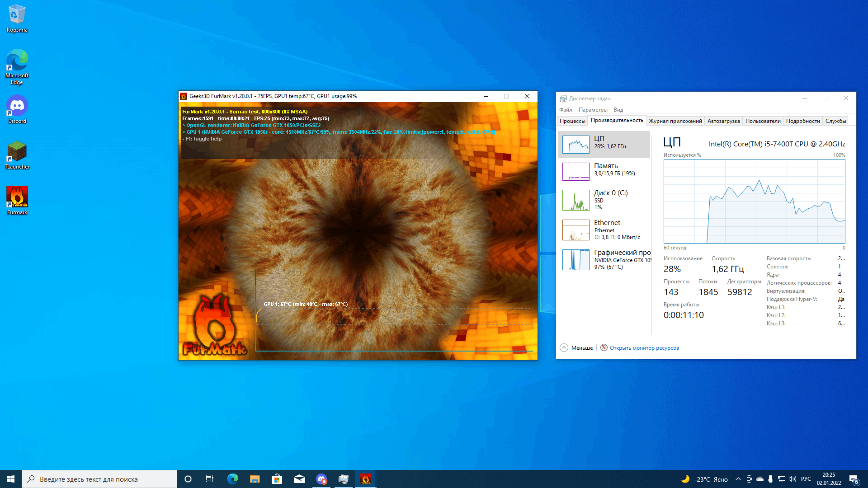Click the OneDrive cloud tray icon

[760, 479]
